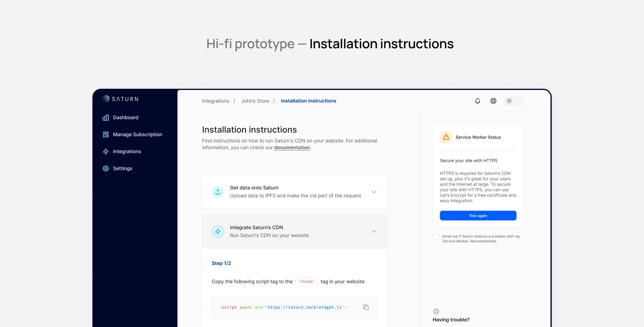The image size is (644, 327).
Task: Click the lightning bolt icon for Integrate Saturn's CDN
Action: (x=218, y=232)
